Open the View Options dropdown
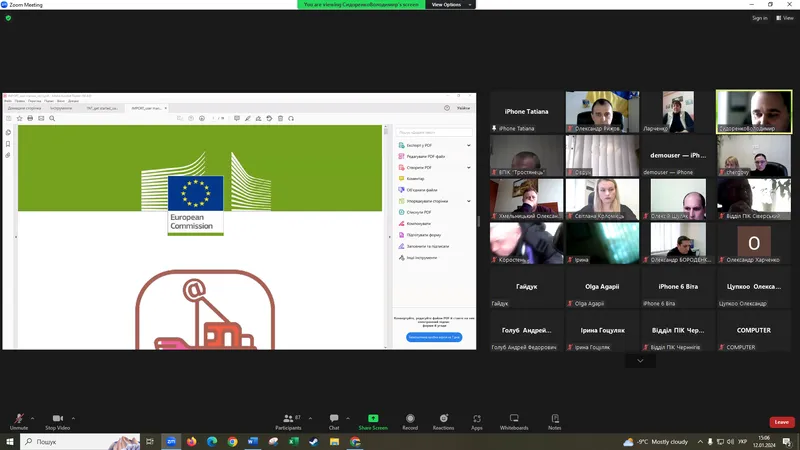The image size is (800, 450). pos(451,5)
